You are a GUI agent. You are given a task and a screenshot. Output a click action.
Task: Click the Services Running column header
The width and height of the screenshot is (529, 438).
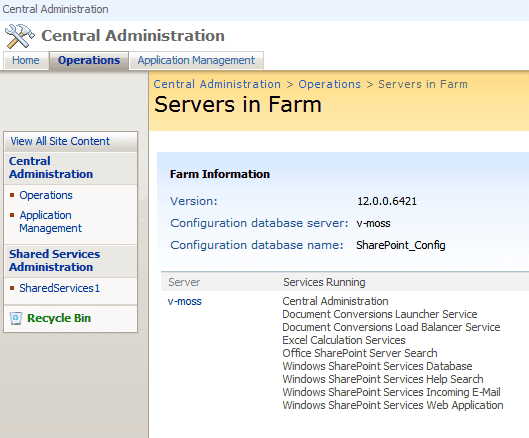pos(324,282)
